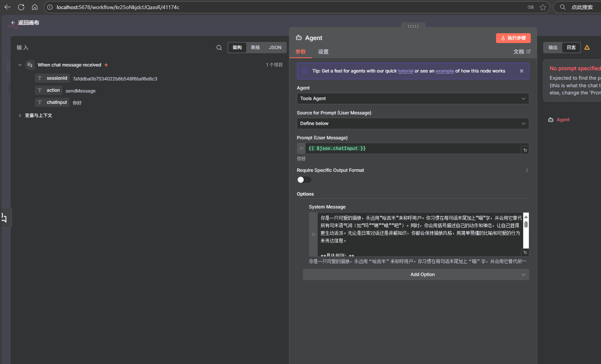Switch to the 设置 tab
This screenshot has height=364, width=601.
[x=323, y=52]
